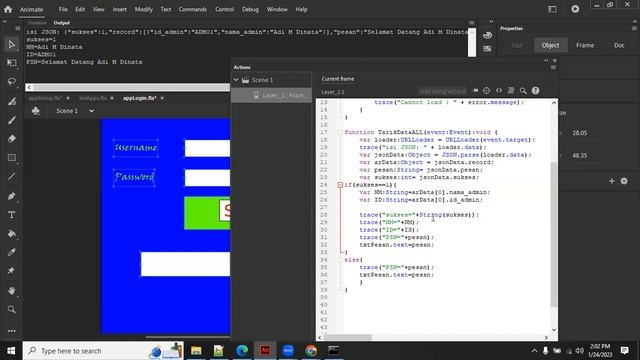Click the gear icon in Properties panel
Image resolution: width=640 pixels, height=360 pixels.
click(x=624, y=181)
